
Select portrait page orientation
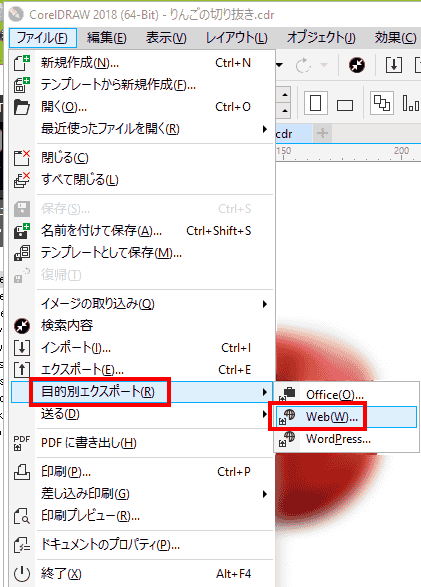(315, 103)
